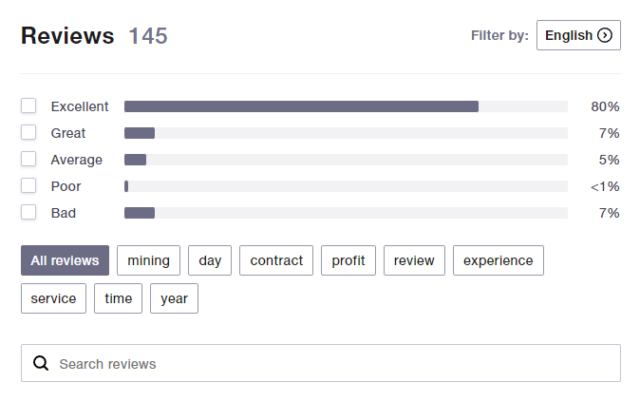Viewport: 640px width, 402px height.
Task: Select the All reviews tab
Action: tap(65, 260)
